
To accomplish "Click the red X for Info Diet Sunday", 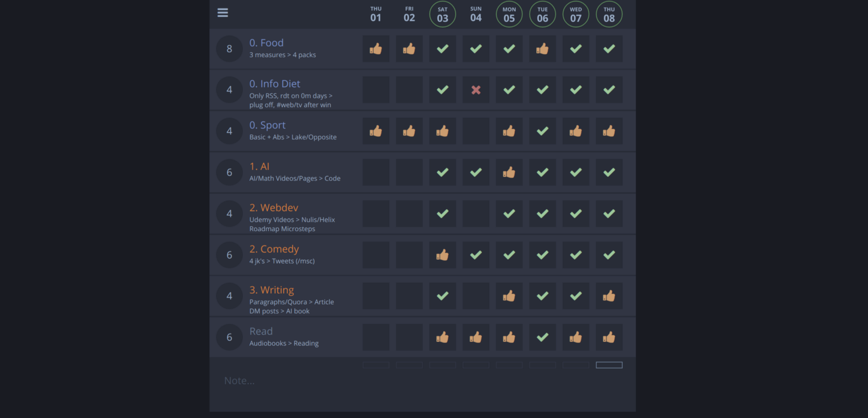I will 476,90.
